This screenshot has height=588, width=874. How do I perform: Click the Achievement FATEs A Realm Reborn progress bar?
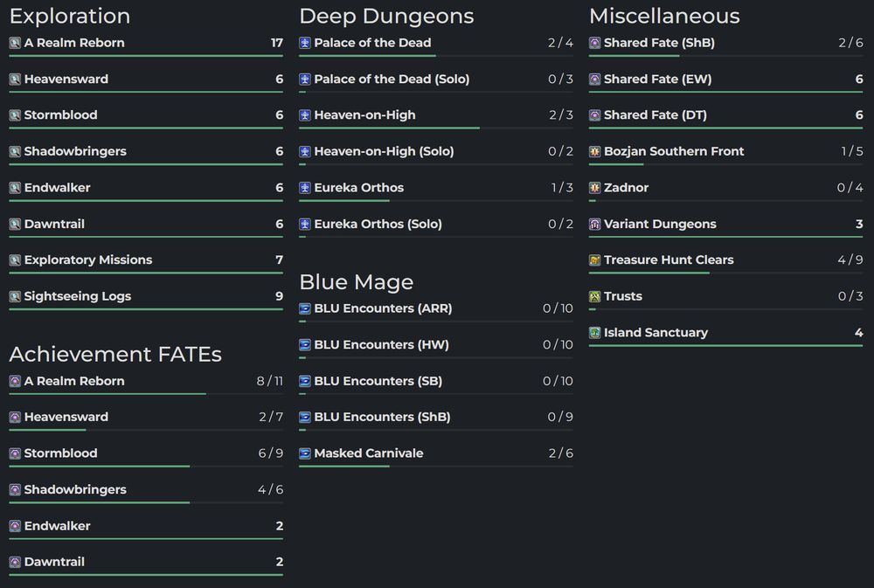[146, 394]
